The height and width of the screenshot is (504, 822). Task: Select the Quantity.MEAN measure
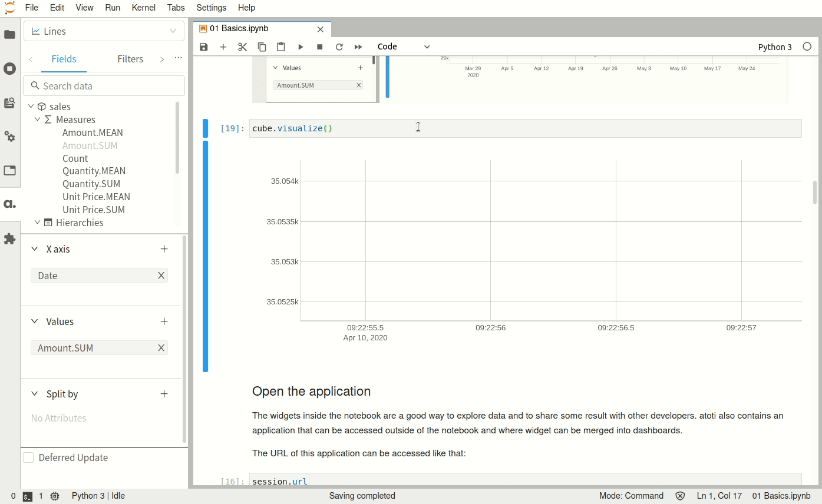[94, 171]
